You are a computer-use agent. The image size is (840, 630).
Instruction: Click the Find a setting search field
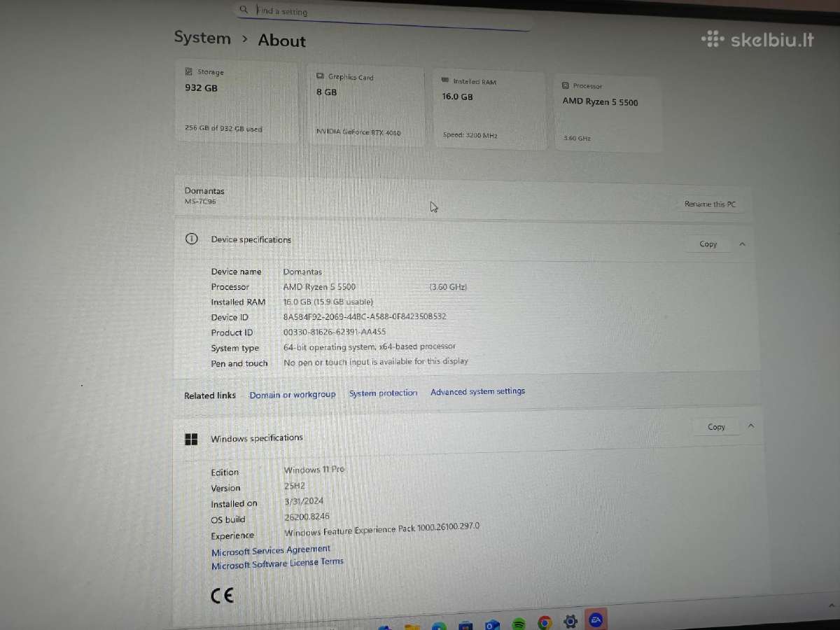[x=382, y=17]
